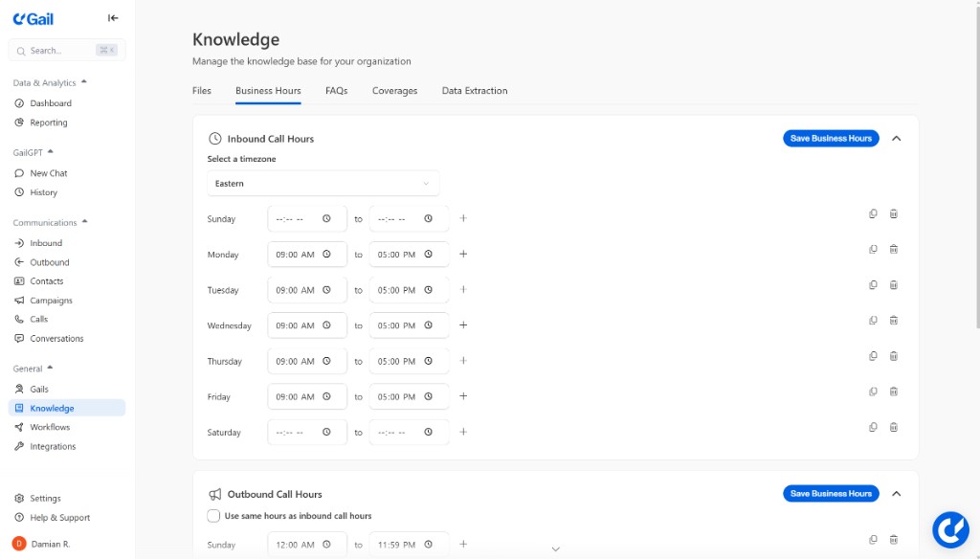This screenshot has height=559, width=980.
Task: Collapse the Outbound Call Hours section
Action: (896, 494)
